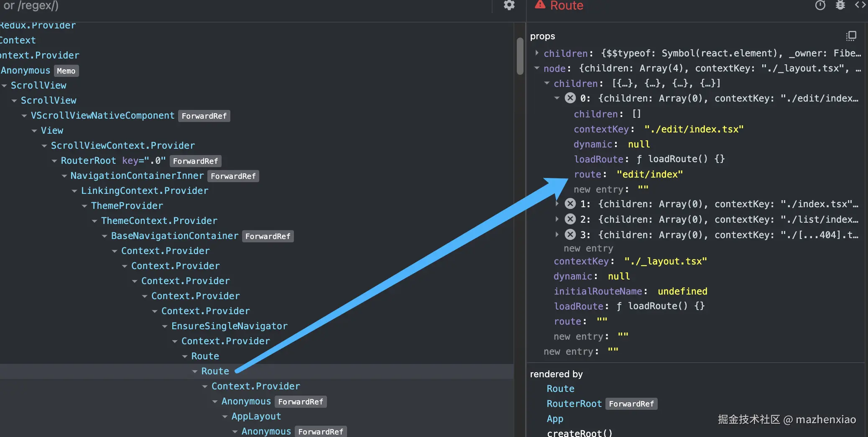Collapse RouterRoot tree arrow
868x437 pixels.
point(54,161)
